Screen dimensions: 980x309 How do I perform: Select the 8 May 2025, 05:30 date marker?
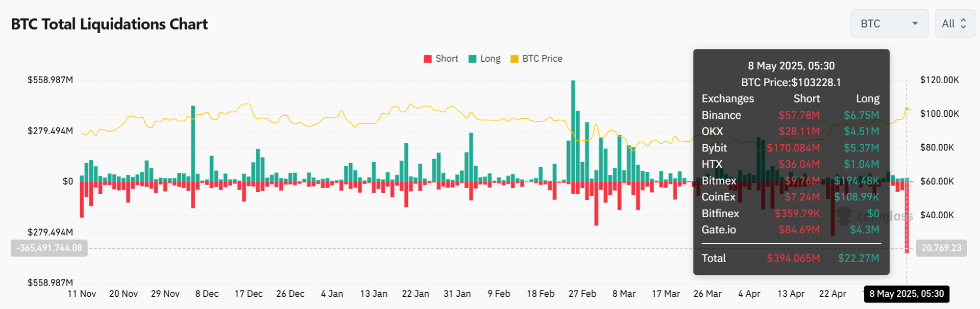906,294
